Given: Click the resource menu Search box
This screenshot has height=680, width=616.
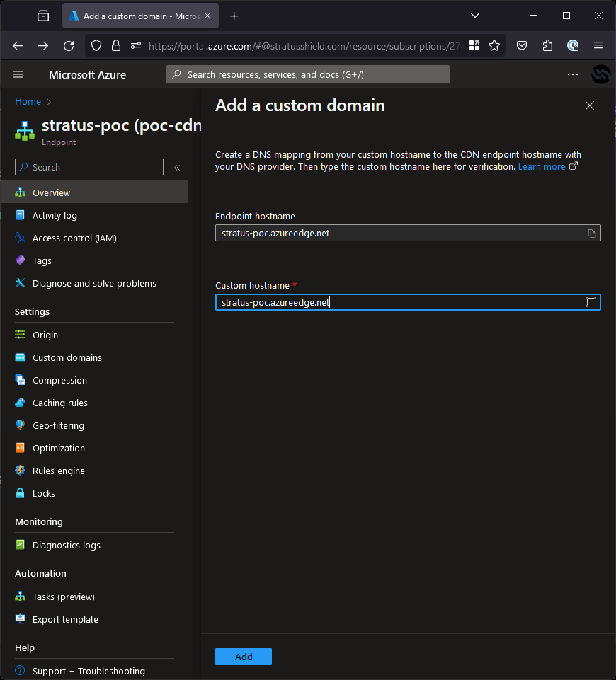Looking at the screenshot, I should [x=89, y=167].
